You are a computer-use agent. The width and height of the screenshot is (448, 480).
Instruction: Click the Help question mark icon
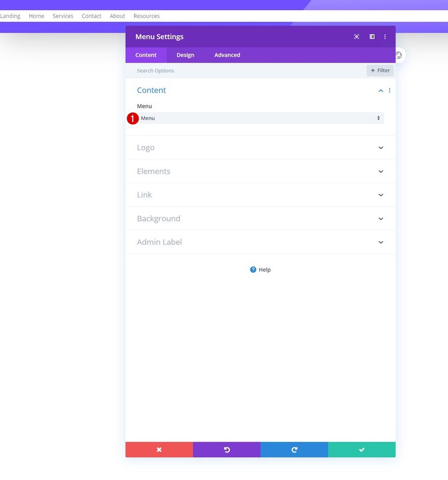pos(253,269)
